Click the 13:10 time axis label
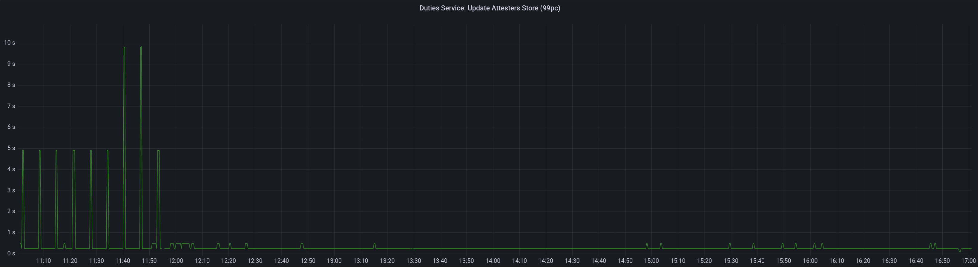 pyautogui.click(x=361, y=261)
